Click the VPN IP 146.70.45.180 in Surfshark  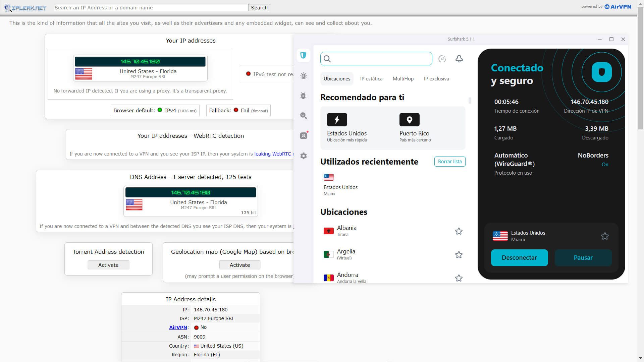(589, 102)
